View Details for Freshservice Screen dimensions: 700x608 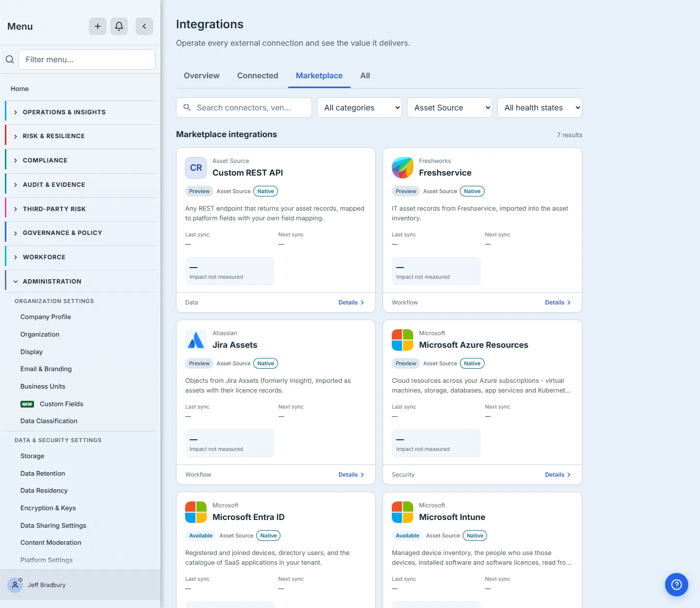558,303
